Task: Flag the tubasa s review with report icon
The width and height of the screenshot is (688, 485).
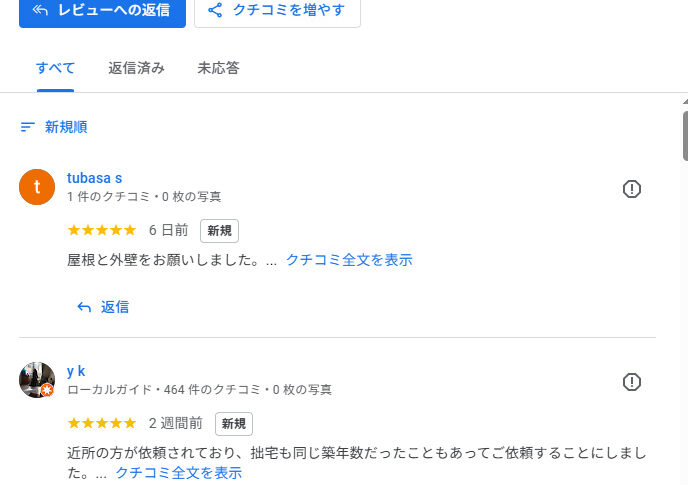Action: [x=631, y=189]
